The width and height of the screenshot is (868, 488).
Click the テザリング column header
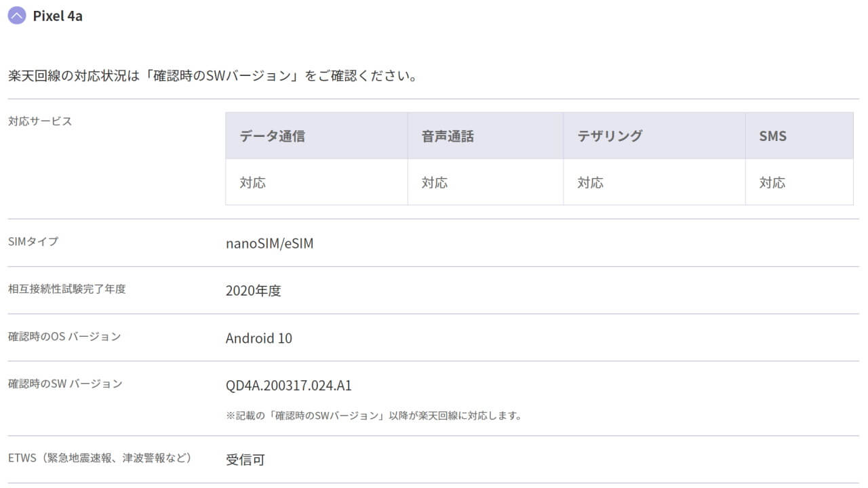(610, 136)
